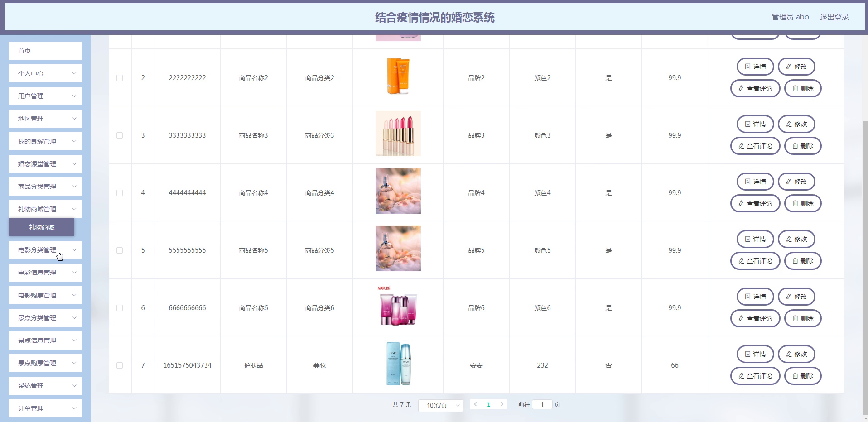Click the page vertical scrollbar
The height and width of the screenshot is (422, 868).
pyautogui.click(x=865, y=267)
